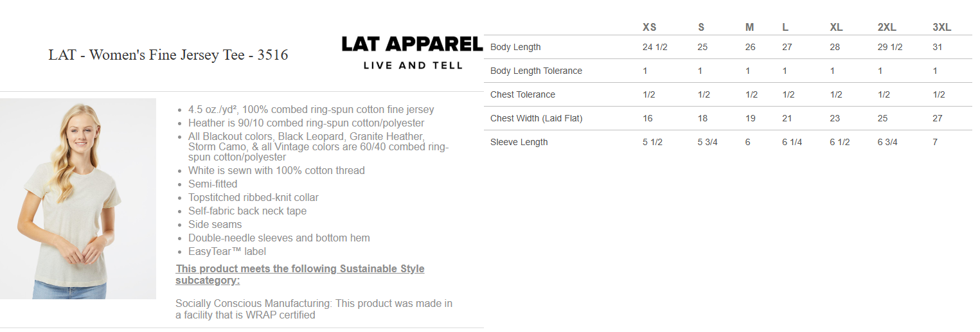The height and width of the screenshot is (332, 980).
Task: Click the WRAP certified manufacturing paragraph
Action: pyautogui.click(x=314, y=309)
